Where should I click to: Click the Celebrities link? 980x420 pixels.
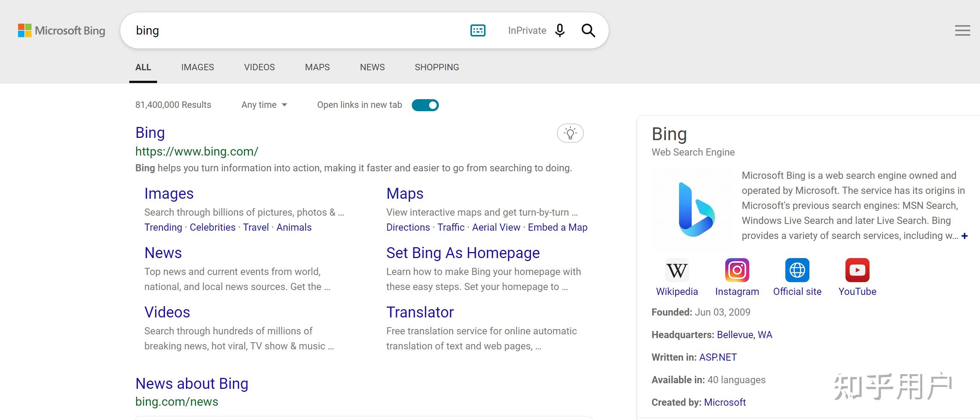[x=212, y=228]
